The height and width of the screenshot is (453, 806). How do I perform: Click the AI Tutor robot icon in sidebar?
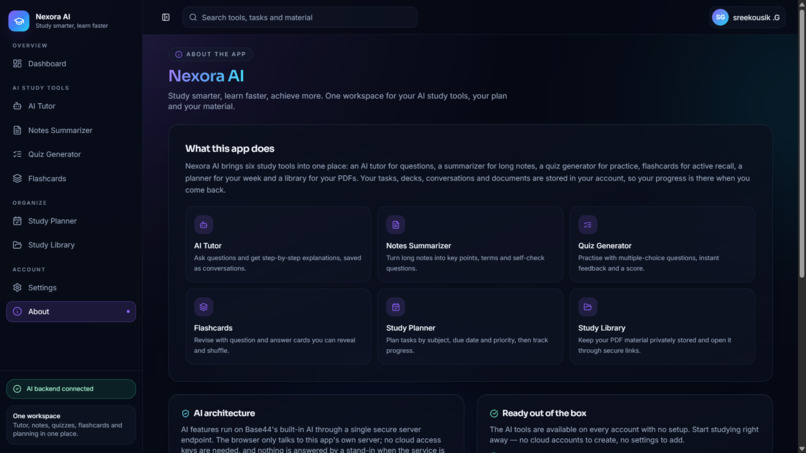pos(17,106)
